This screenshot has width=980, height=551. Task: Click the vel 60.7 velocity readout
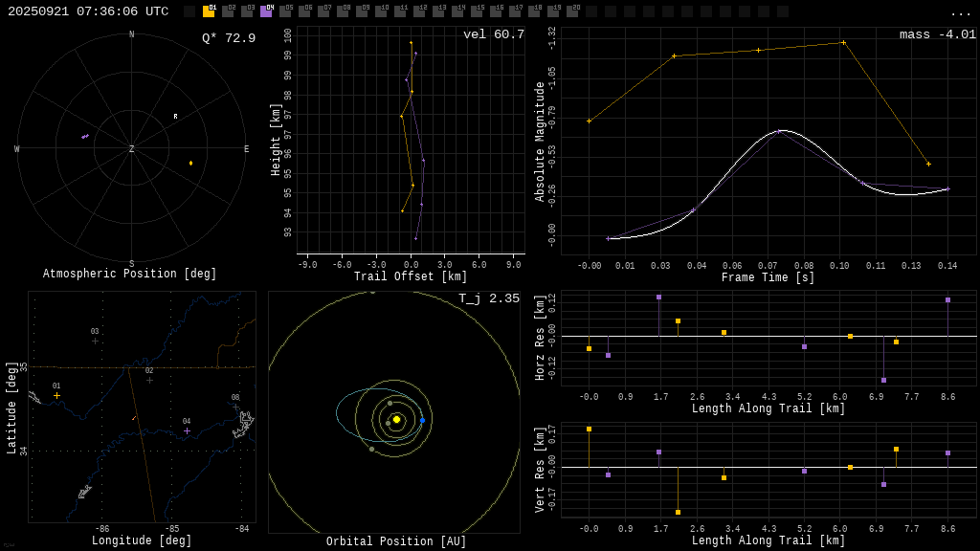coord(494,34)
